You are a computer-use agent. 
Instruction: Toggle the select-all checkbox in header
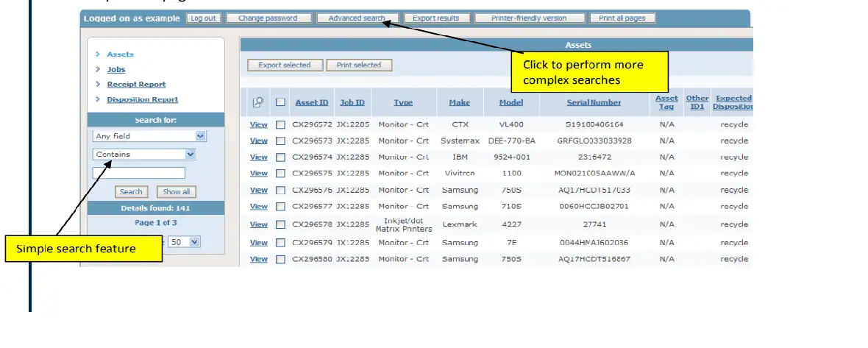tap(280, 102)
